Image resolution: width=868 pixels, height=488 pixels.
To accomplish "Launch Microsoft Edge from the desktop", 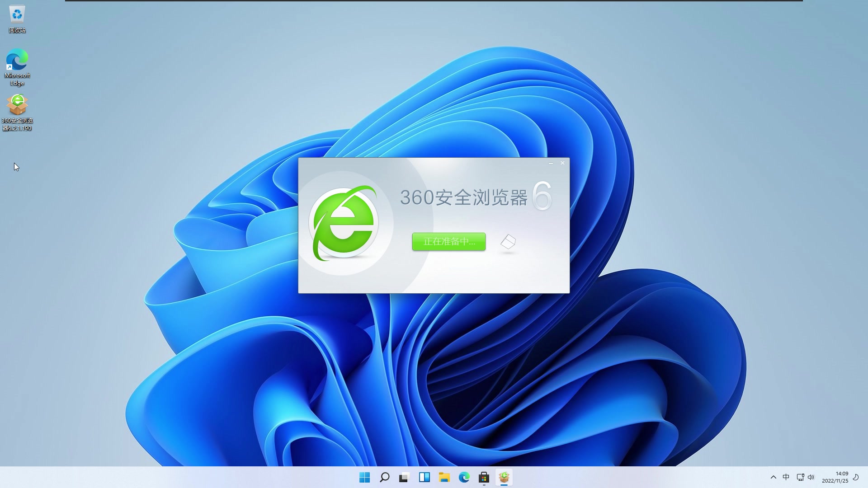I will coord(17,60).
